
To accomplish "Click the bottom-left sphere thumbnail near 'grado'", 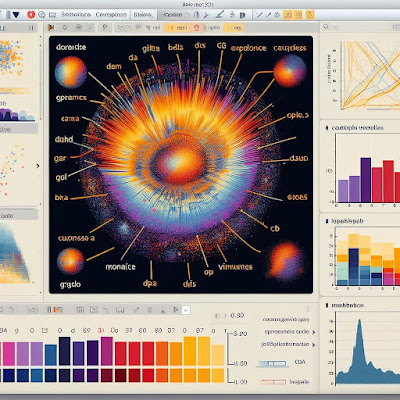I will click(70, 261).
